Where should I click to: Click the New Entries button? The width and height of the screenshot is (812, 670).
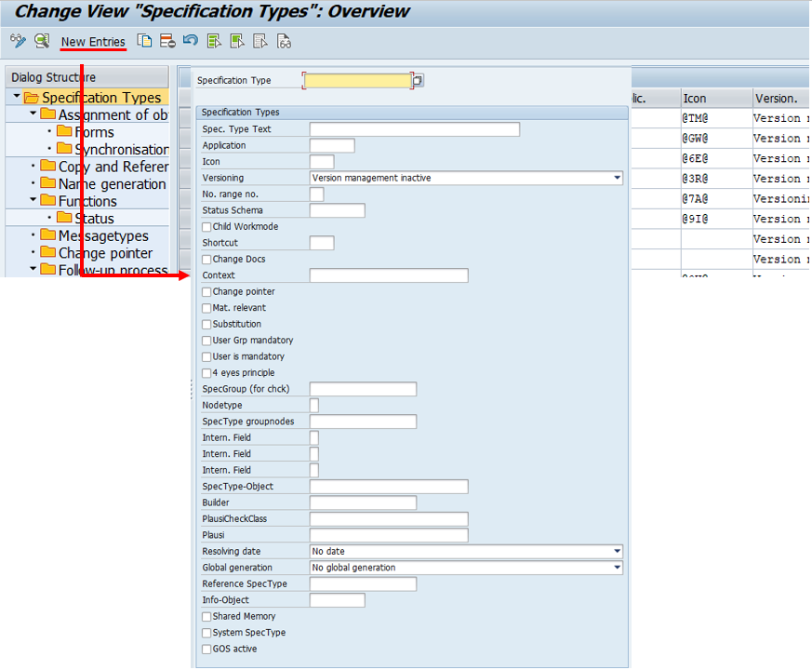coord(93,42)
